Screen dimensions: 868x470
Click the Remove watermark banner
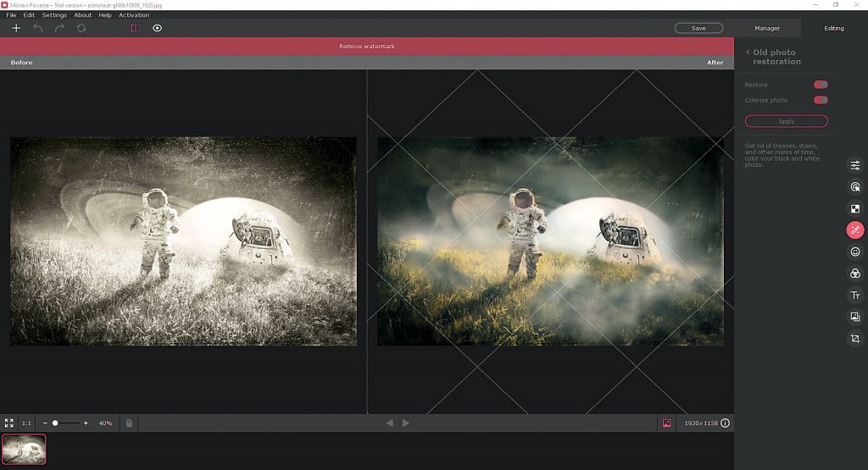(367, 47)
